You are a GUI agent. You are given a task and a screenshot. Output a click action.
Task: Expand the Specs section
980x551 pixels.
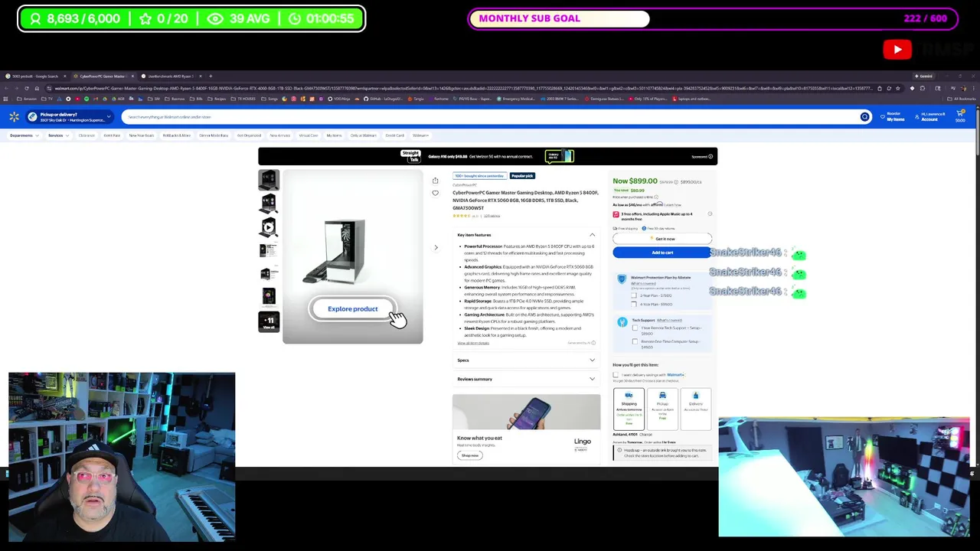tap(526, 360)
